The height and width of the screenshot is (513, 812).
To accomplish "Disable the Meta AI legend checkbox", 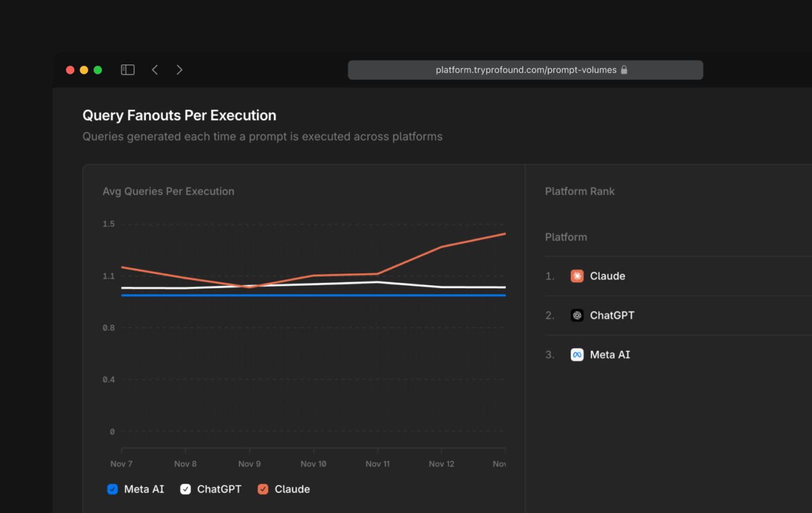I will click(112, 489).
